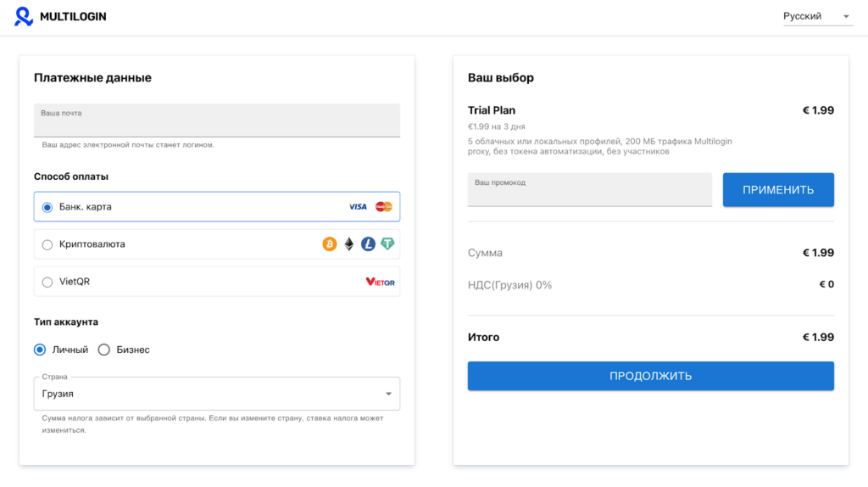Click the Mastercard icon

click(x=384, y=207)
